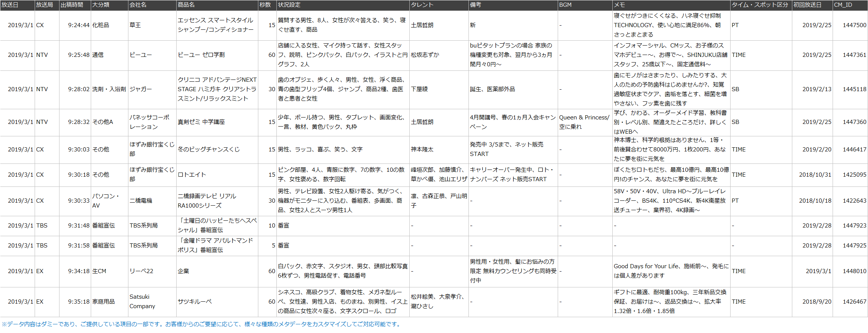Click the 放送日 column header

(10, 5)
